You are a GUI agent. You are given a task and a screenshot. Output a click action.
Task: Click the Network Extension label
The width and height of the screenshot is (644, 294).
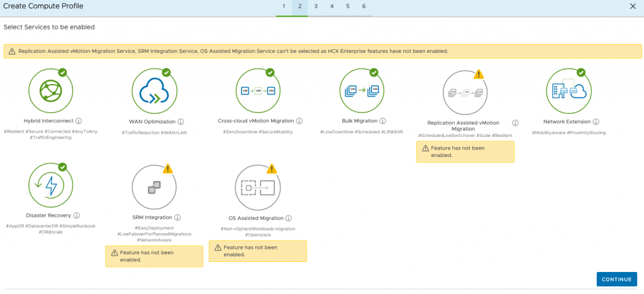coord(567,122)
